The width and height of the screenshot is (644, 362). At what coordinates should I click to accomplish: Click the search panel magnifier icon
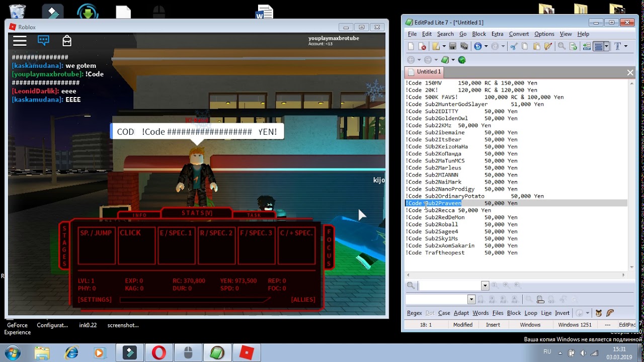411,285
